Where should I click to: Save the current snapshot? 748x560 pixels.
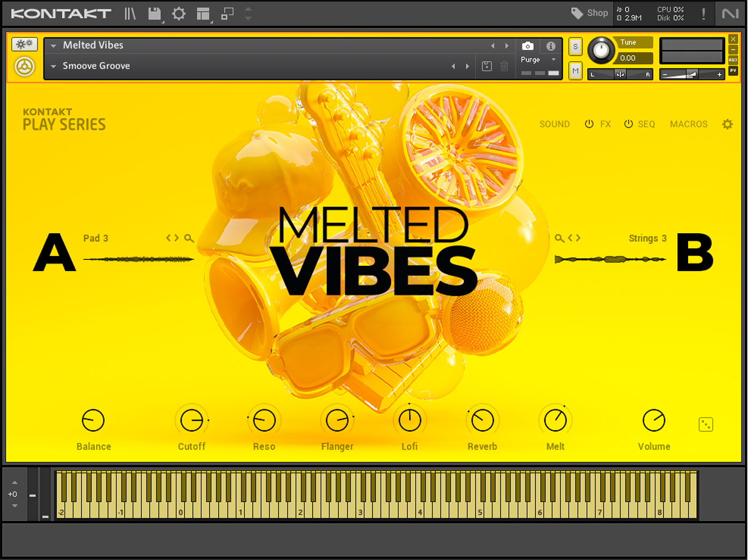pos(487,66)
